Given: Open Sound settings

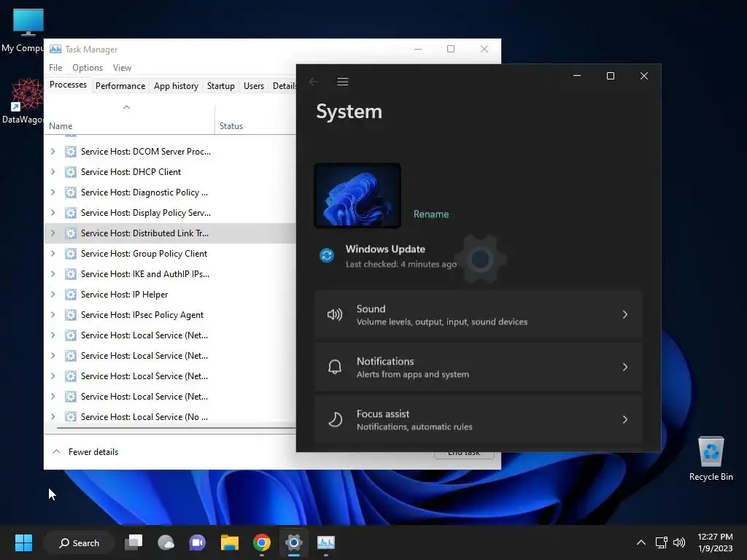Looking at the screenshot, I should (479, 315).
